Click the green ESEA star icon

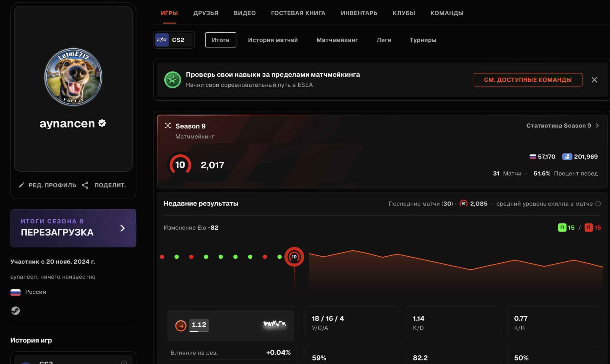click(x=173, y=80)
